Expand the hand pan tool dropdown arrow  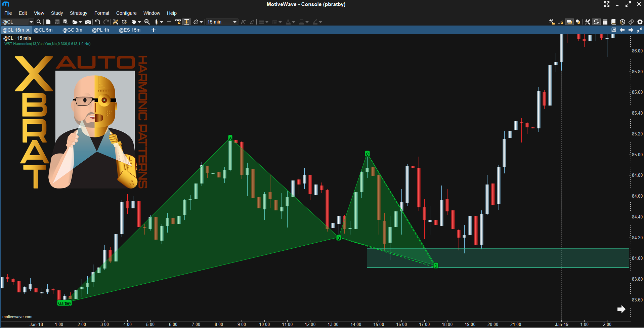[139, 22]
